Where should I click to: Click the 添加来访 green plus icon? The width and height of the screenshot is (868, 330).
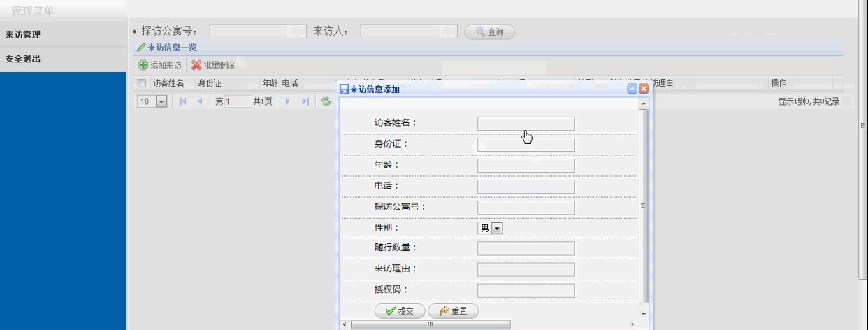tap(144, 66)
